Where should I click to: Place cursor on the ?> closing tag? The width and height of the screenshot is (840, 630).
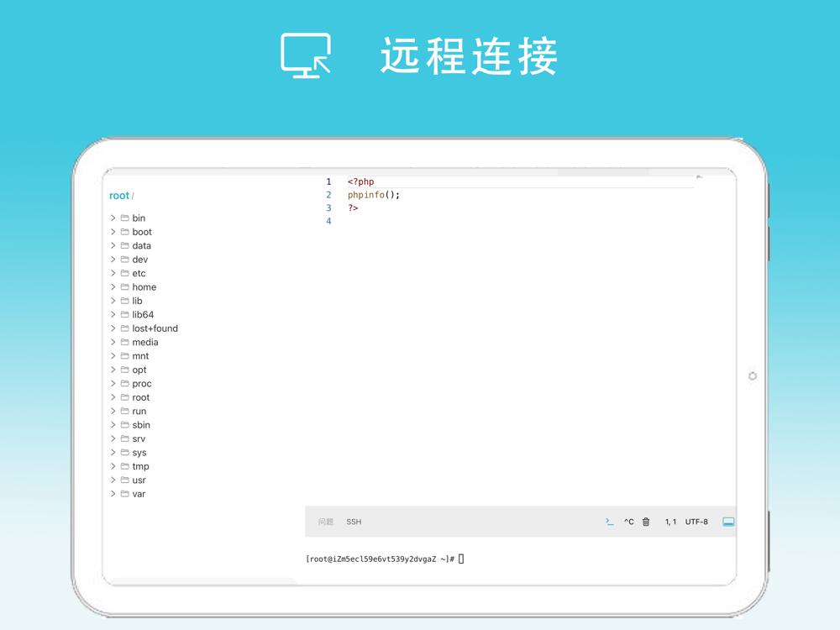coord(353,207)
